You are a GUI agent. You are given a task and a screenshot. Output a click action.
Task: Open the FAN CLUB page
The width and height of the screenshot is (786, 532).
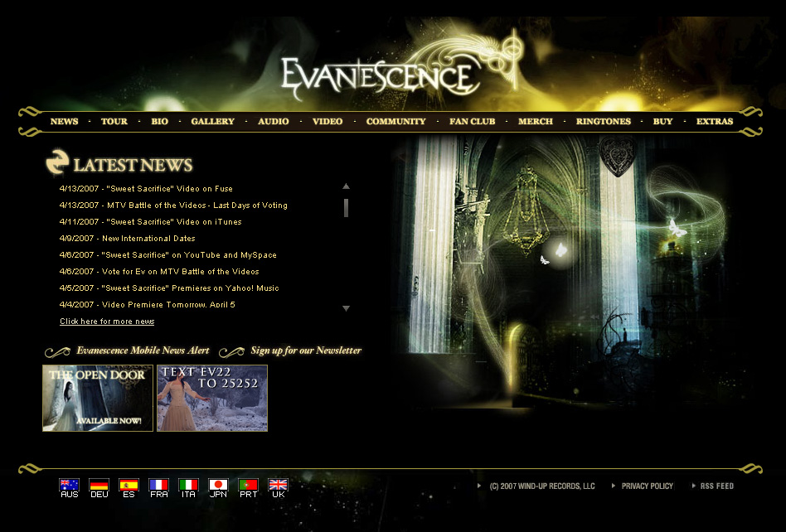click(x=473, y=121)
